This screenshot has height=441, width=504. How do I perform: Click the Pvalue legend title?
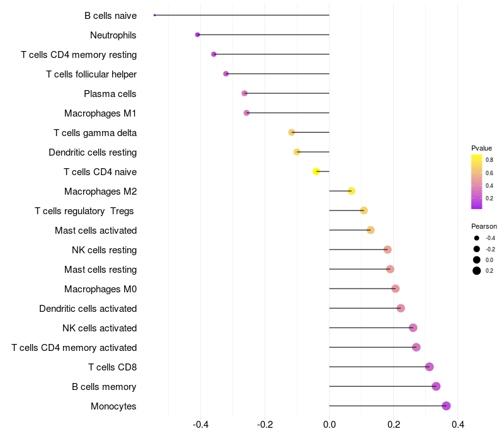(x=481, y=148)
